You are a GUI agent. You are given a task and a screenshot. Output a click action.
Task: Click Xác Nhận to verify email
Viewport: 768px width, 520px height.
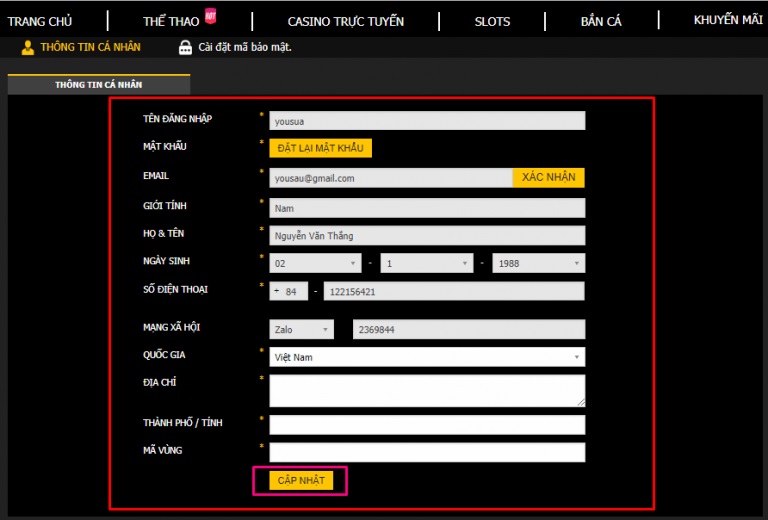[548, 177]
